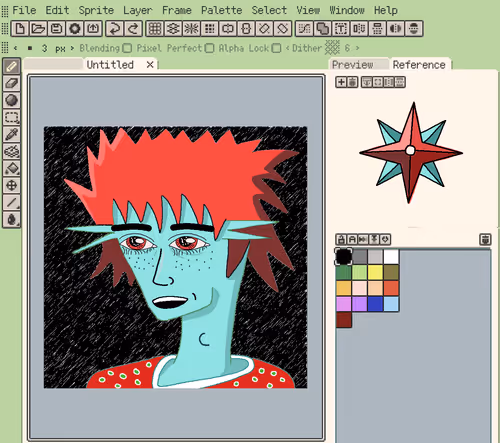Toggle the Alpha Lock checkbox

coord(276,48)
